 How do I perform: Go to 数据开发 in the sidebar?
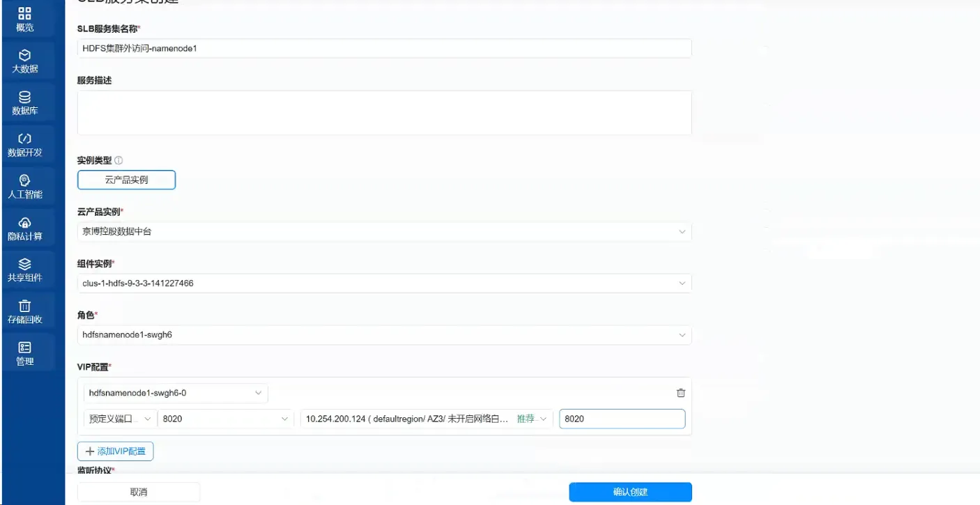coord(24,144)
